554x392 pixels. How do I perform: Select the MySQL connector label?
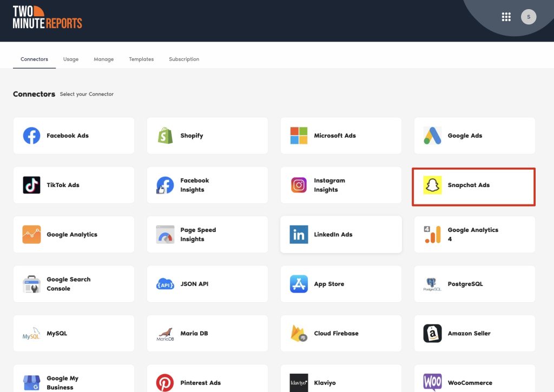click(57, 334)
